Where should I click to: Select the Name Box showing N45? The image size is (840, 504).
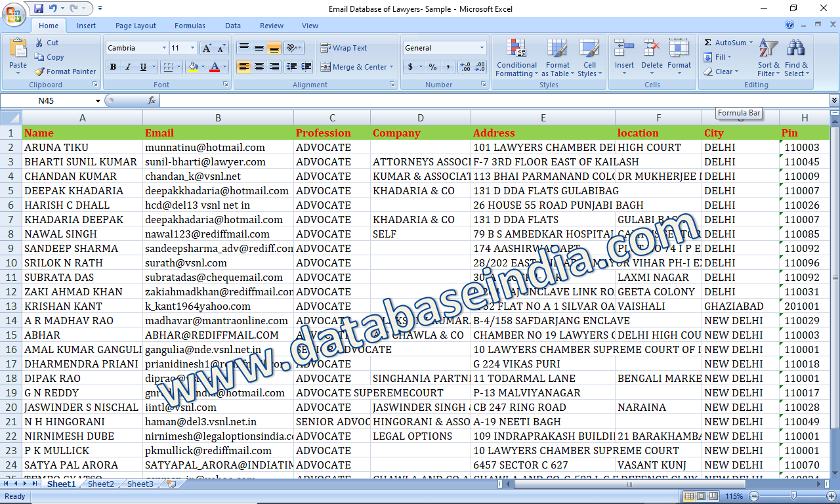tap(46, 100)
